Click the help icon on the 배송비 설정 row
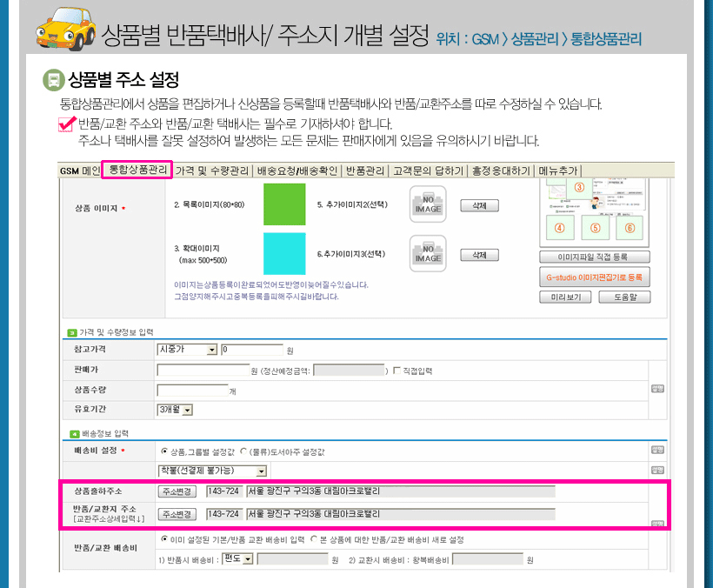Image resolution: width=713 pixels, height=588 pixels. [x=657, y=450]
